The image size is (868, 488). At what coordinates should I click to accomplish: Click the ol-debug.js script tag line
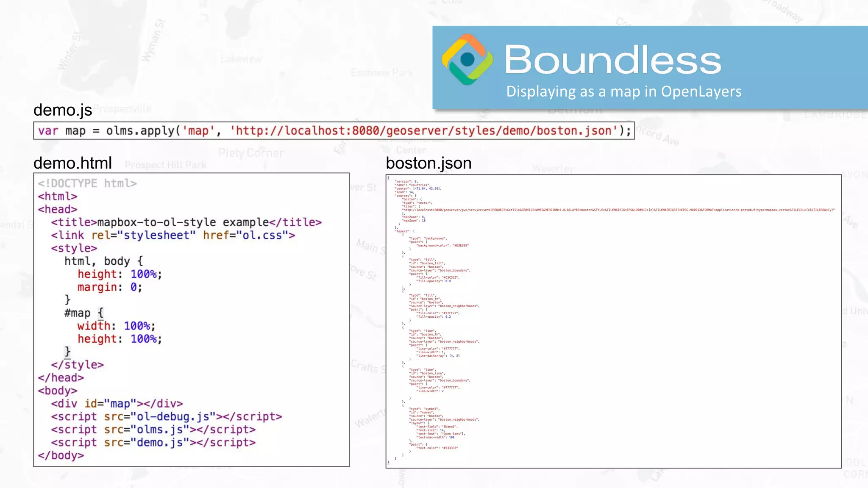click(x=166, y=417)
